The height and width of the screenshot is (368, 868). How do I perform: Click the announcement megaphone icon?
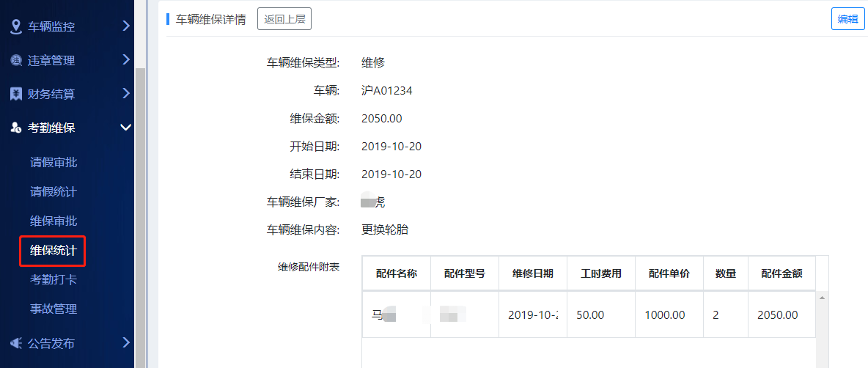15,342
